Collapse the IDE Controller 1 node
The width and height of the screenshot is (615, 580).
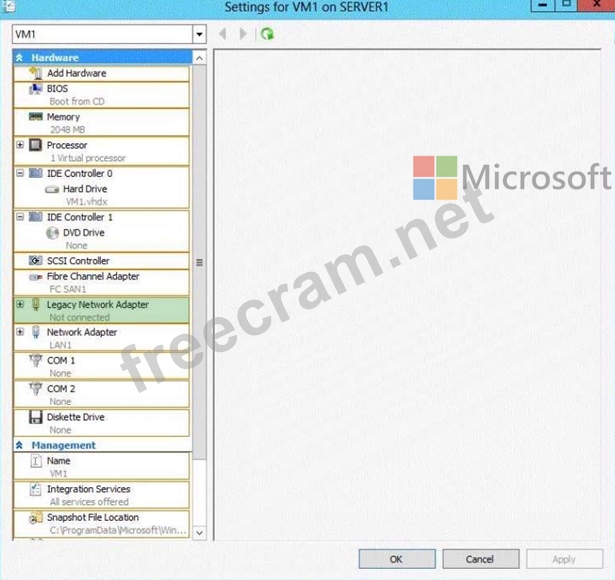(20, 217)
